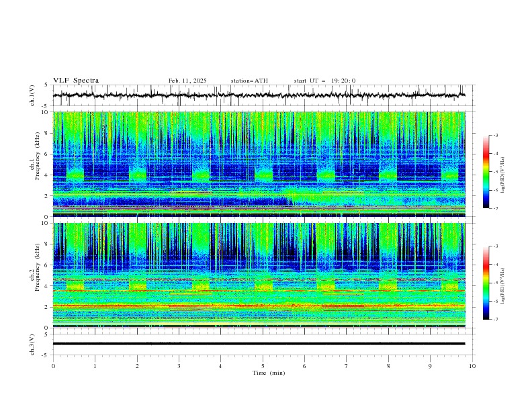Select the "Feb. 11, 2025" date text
The width and height of the screenshot is (532, 411).
tap(187, 81)
